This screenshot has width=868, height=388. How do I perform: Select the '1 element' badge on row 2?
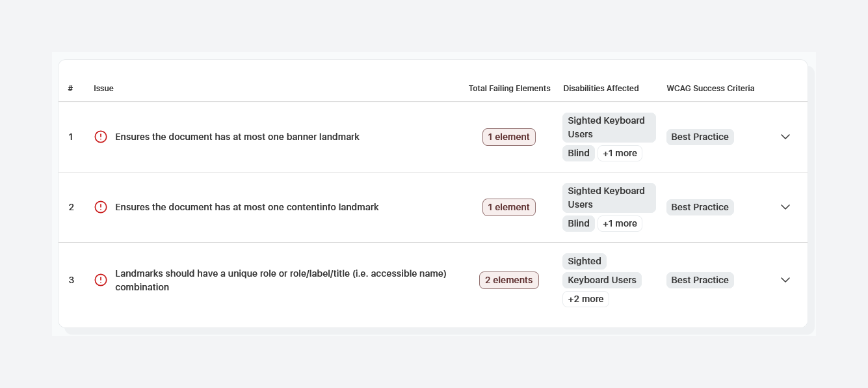point(508,207)
